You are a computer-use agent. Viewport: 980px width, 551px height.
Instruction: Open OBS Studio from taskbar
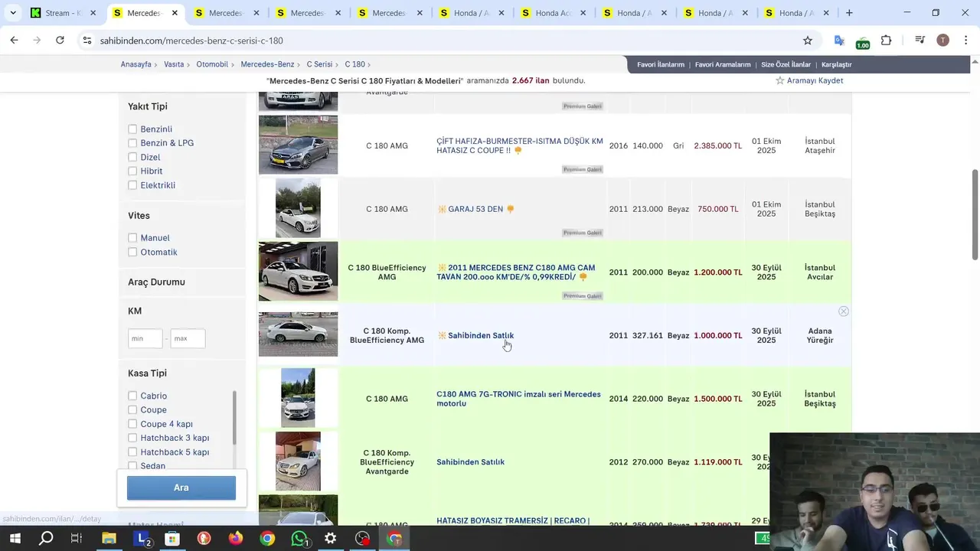coord(363,539)
